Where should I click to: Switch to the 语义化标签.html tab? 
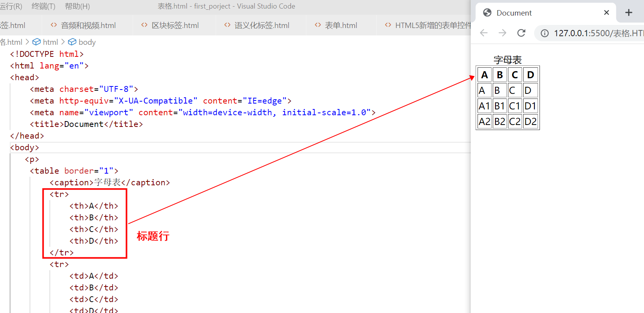(262, 25)
